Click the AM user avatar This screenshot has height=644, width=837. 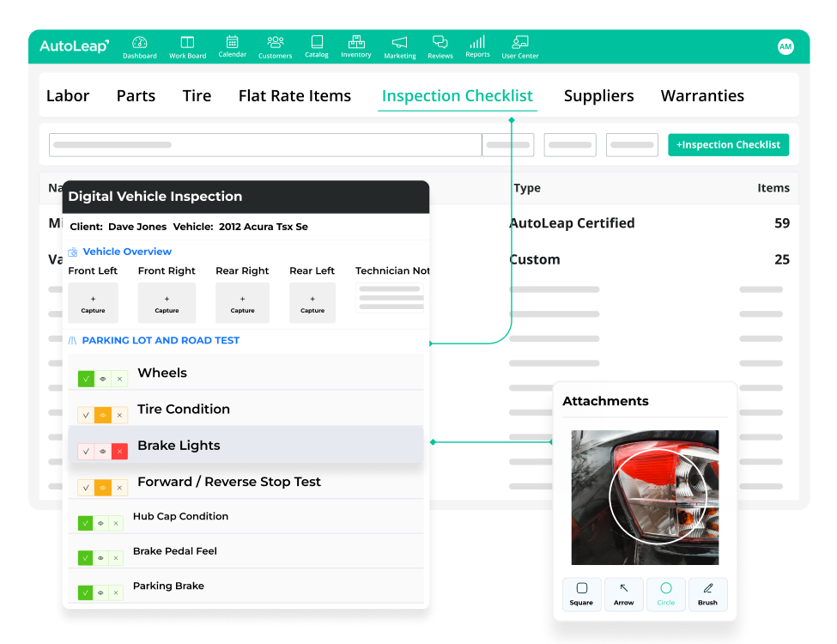point(785,46)
